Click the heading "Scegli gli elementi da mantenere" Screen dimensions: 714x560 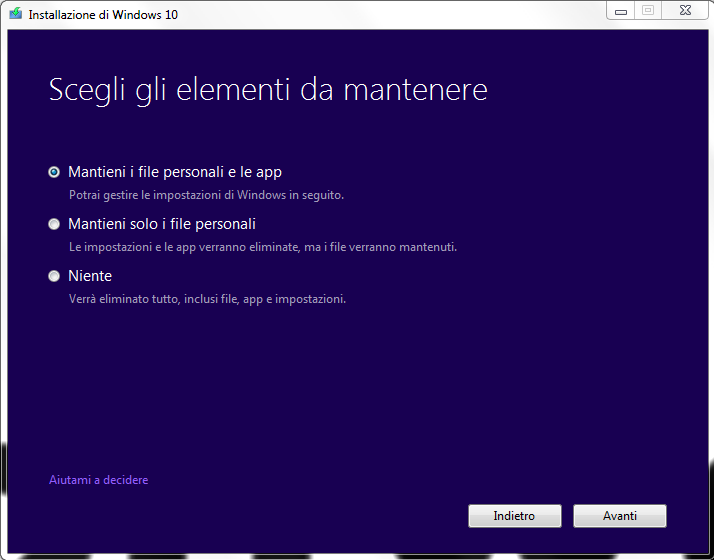[x=268, y=90]
